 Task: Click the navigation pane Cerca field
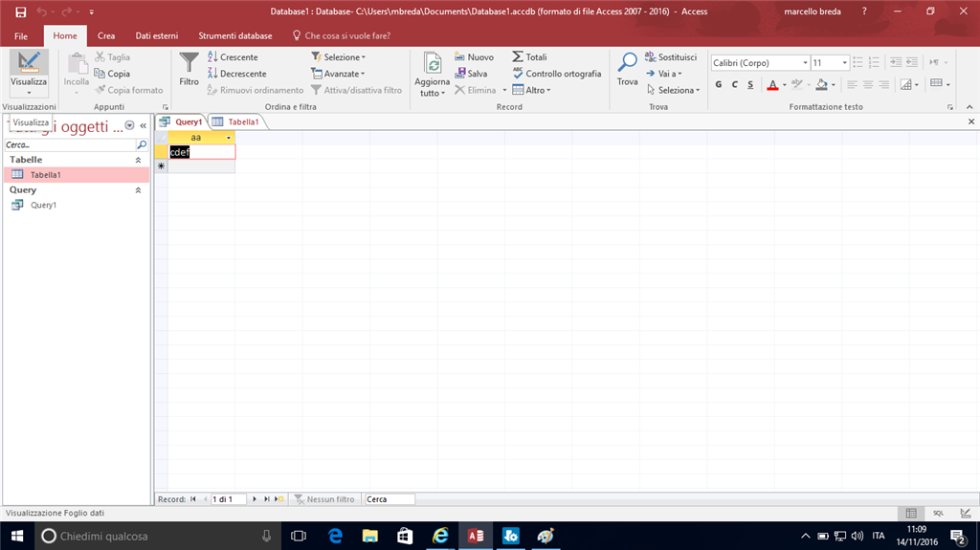point(70,144)
